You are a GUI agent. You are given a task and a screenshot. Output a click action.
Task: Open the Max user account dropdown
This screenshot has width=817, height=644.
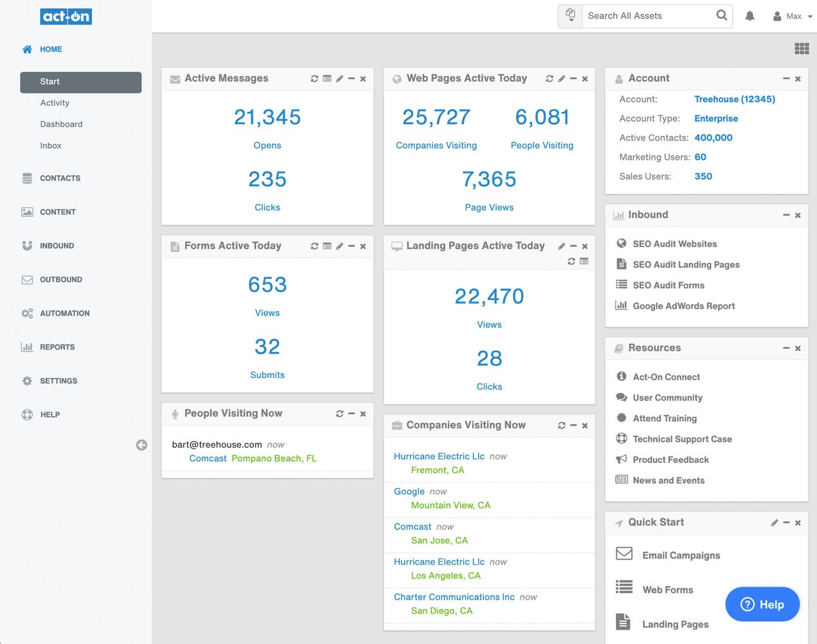[793, 16]
